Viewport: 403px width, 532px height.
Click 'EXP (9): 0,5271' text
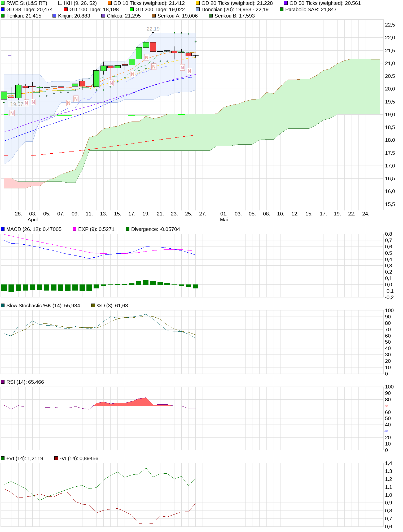tap(96, 229)
